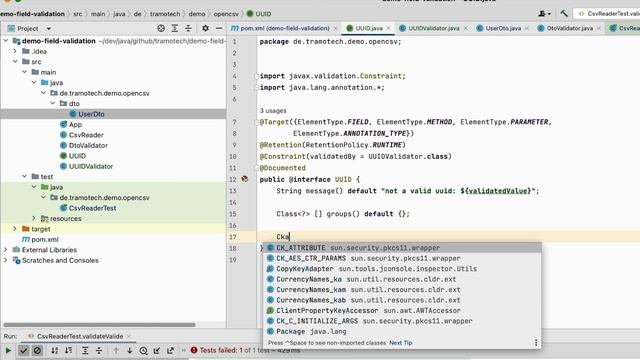The image size is (640, 360).
Task: Select UserDto in the project tree
Action: pos(91,114)
